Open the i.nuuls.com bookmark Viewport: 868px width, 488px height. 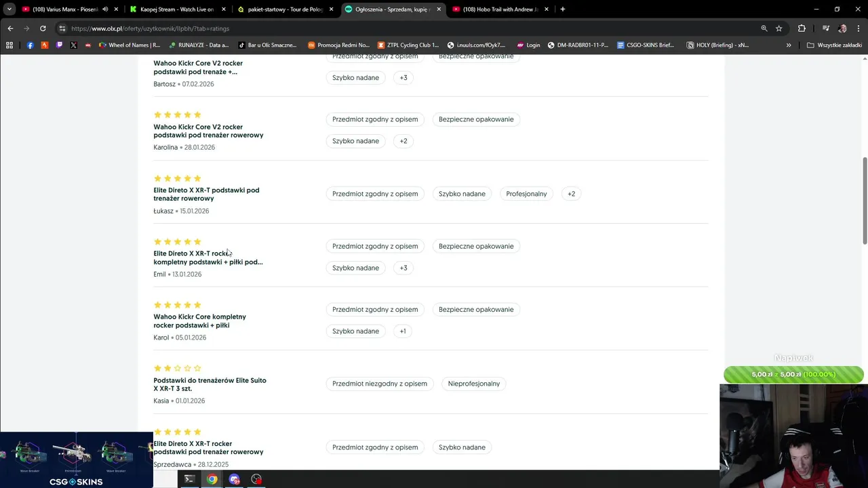pos(476,45)
